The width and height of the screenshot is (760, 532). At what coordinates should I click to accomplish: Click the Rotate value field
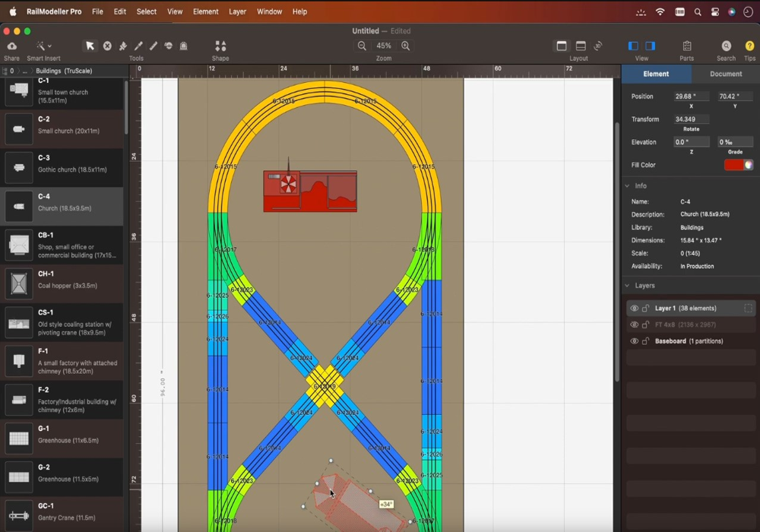pos(691,119)
